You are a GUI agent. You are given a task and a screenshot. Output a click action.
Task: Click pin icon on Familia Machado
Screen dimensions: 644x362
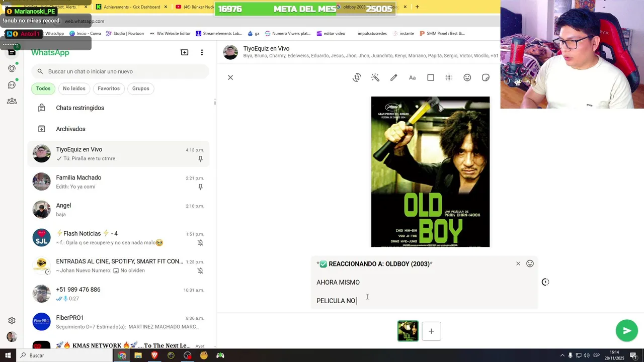(x=200, y=187)
